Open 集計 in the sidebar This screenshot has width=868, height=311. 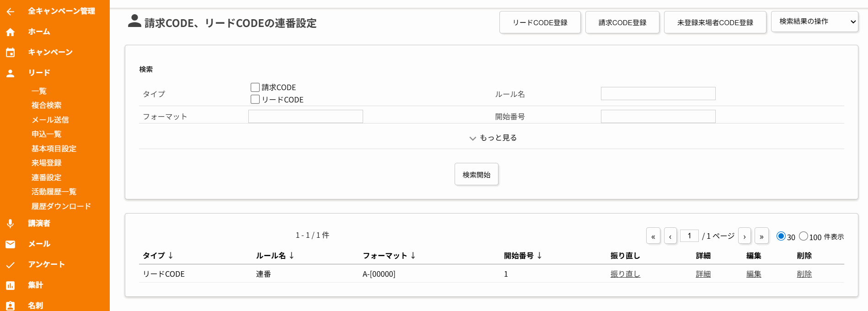pyautogui.click(x=35, y=285)
